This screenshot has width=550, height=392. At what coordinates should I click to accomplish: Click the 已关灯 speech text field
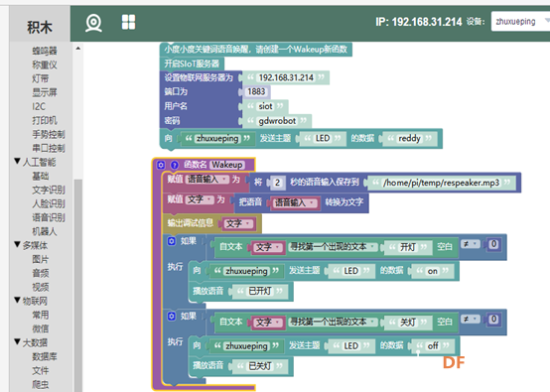coord(260,366)
